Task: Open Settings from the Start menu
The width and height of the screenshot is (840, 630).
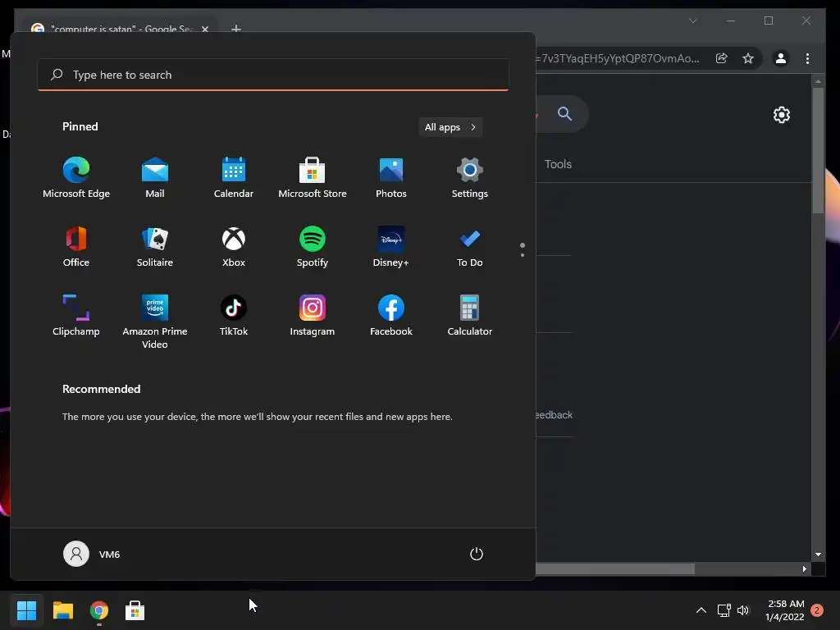Action: pyautogui.click(x=470, y=177)
